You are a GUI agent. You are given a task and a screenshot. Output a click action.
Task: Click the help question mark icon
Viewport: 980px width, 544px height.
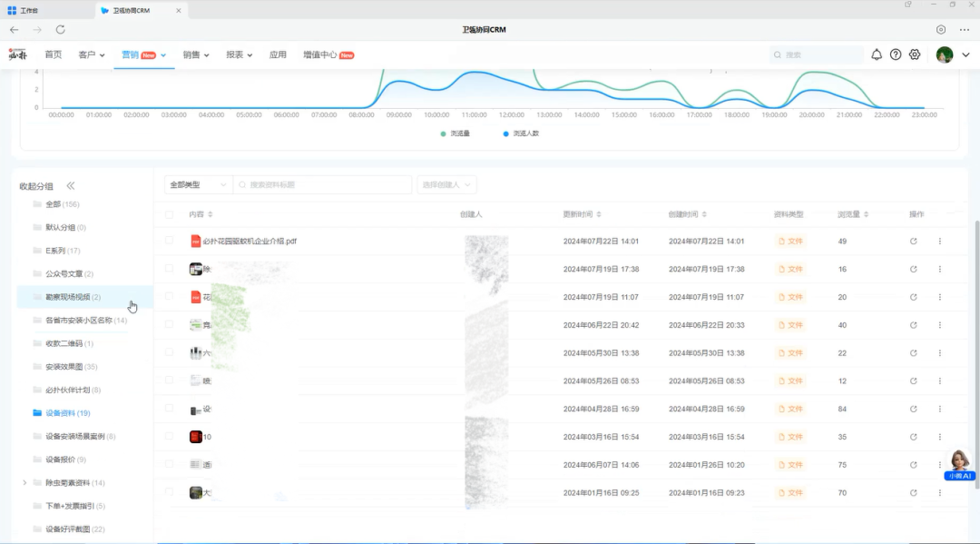(x=896, y=54)
